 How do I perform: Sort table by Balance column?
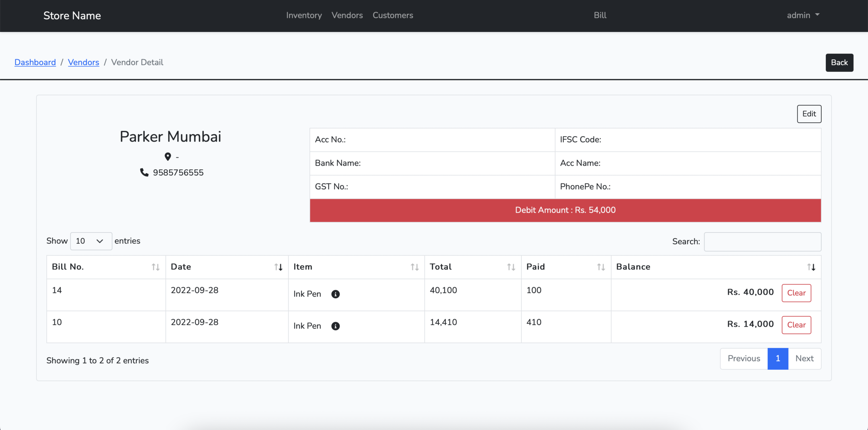point(715,267)
